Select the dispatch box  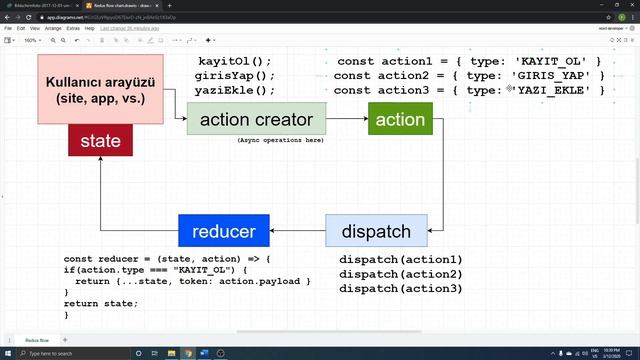click(x=376, y=231)
